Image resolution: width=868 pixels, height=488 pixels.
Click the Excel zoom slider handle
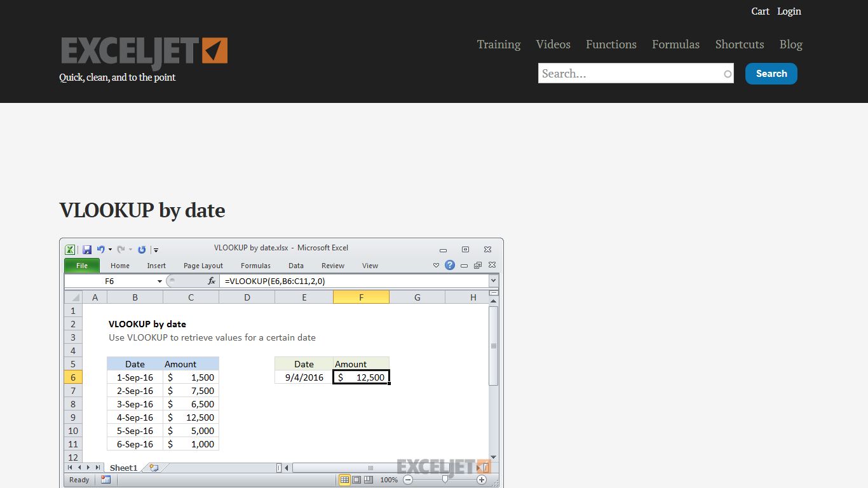[x=445, y=480]
